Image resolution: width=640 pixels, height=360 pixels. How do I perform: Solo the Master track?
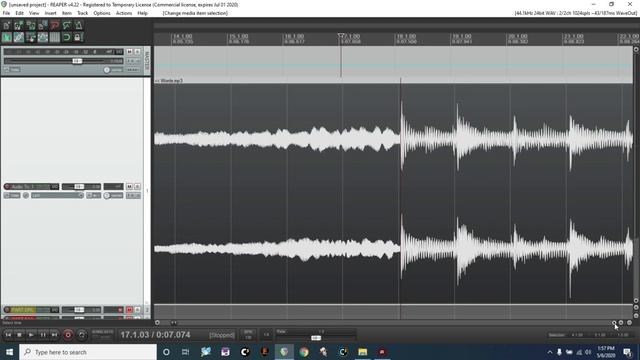[x=137, y=52]
